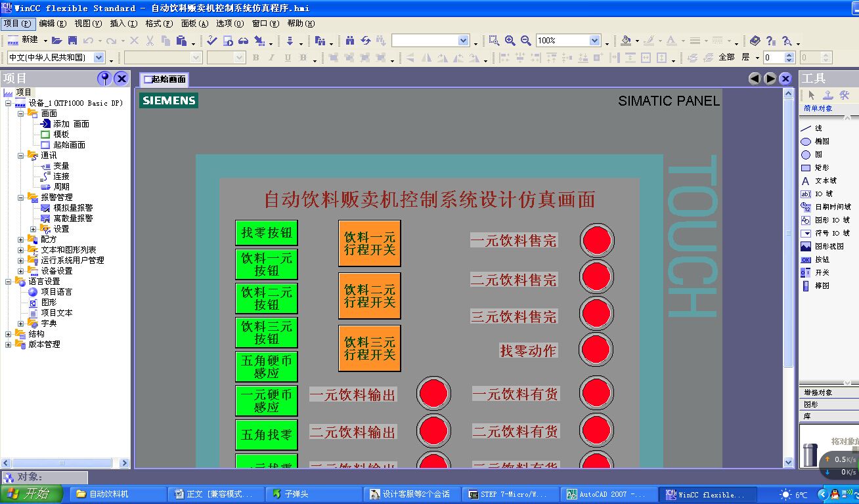Click the paste clipboard icon
859x504 pixels.
181,41
